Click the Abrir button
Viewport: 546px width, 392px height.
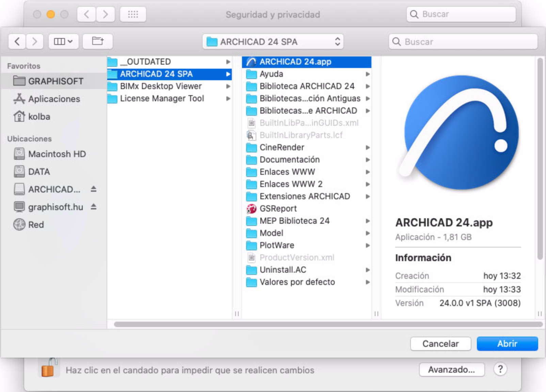pos(507,343)
